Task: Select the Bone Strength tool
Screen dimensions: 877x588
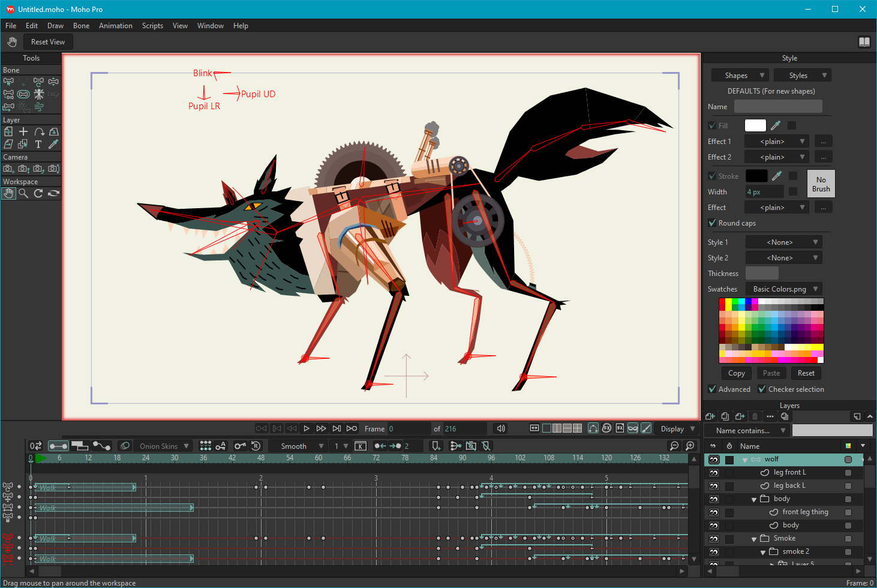Action: coord(23,94)
